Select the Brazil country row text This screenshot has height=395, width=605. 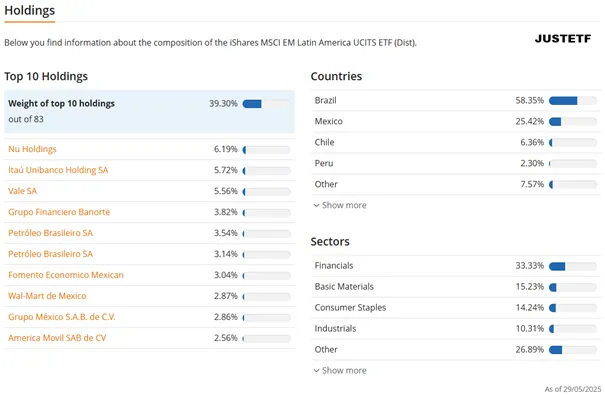click(326, 100)
